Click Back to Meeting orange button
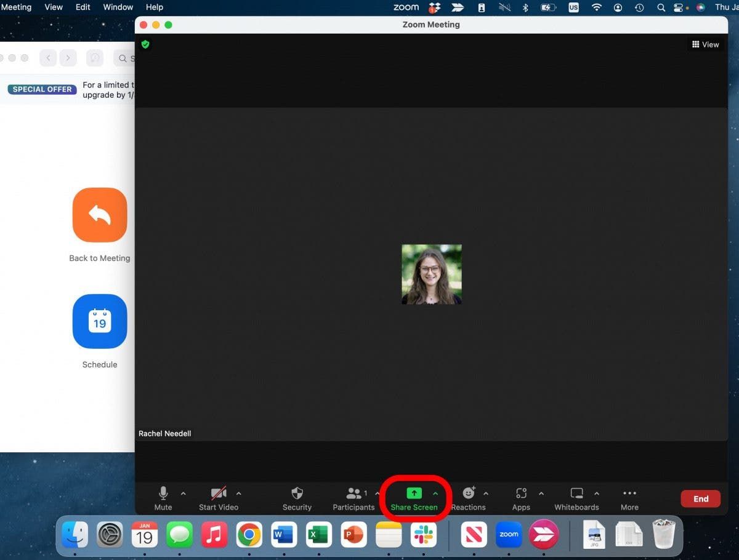 coord(100,215)
